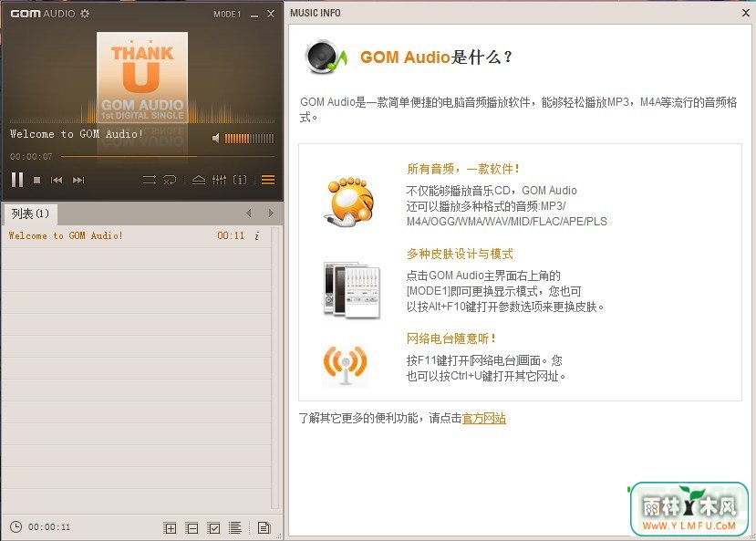Close the MUSIC INFO panel
Viewport: 756px width, 541px height.
click(745, 13)
